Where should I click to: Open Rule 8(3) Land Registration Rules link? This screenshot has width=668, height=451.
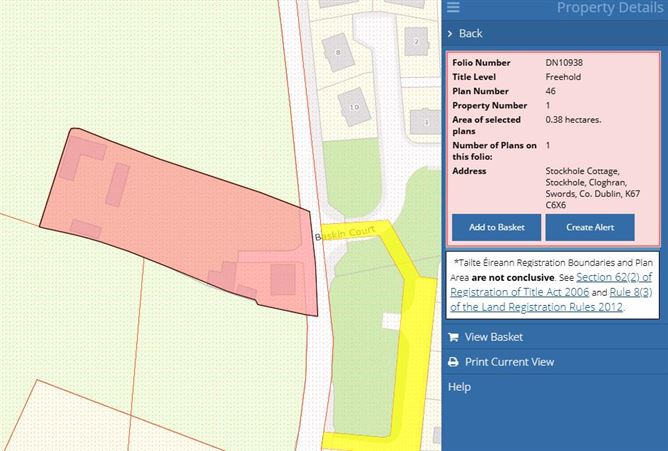(x=551, y=299)
